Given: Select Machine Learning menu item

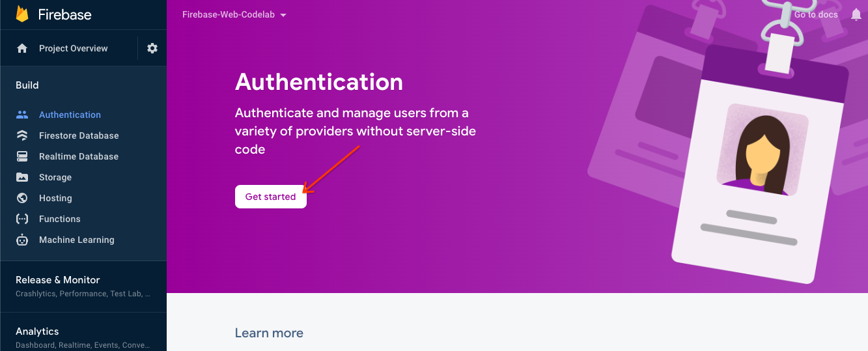Looking at the screenshot, I should (76, 240).
